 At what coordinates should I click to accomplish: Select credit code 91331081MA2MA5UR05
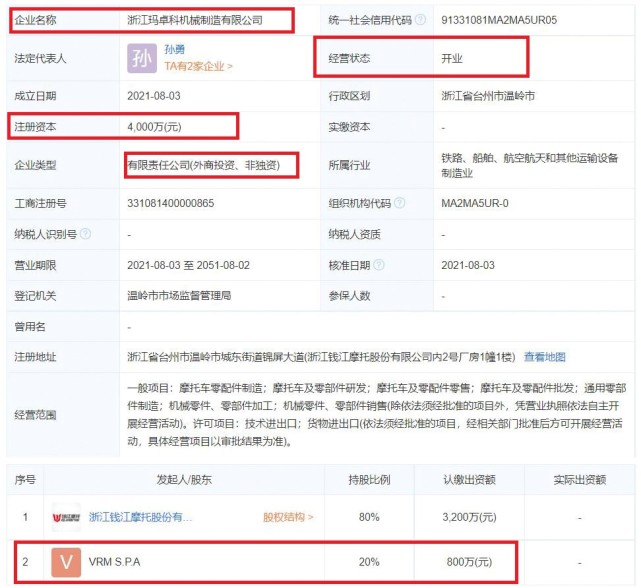coord(499,20)
